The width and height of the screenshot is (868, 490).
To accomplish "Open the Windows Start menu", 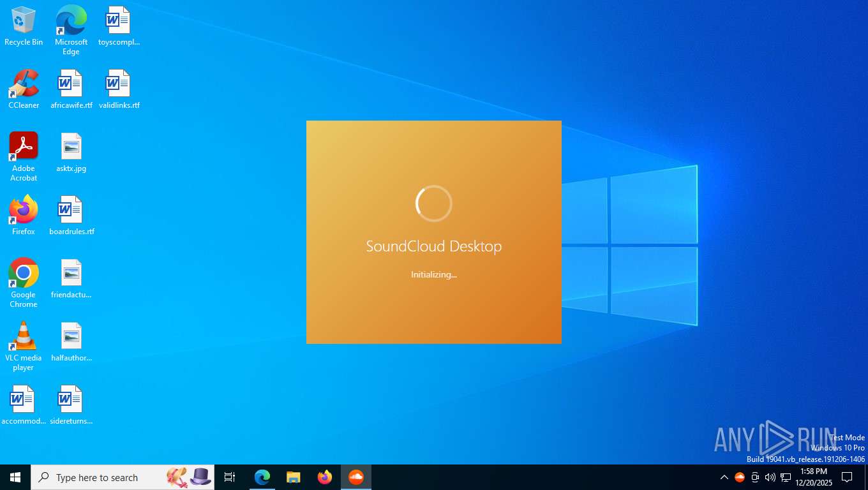I will point(15,477).
